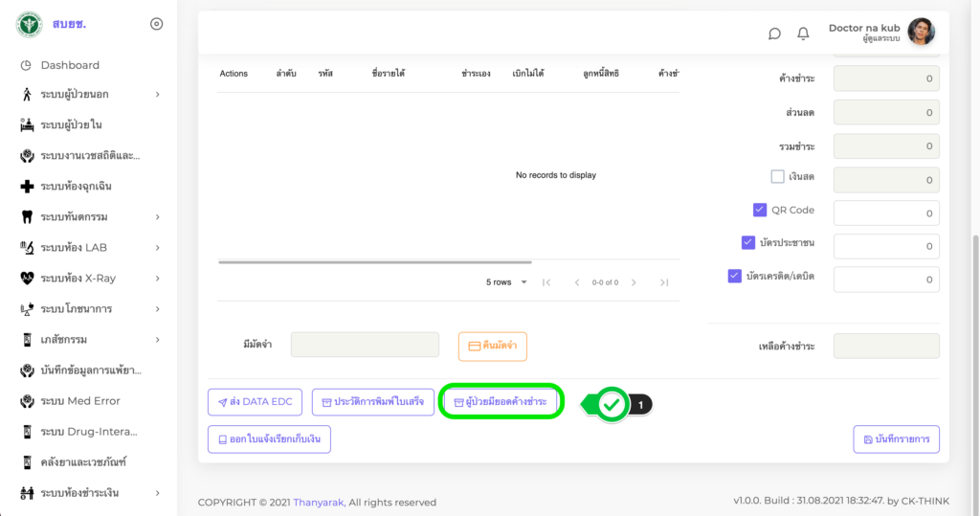Click the table's horizontal scrollbar
980x516 pixels.
click(x=374, y=261)
